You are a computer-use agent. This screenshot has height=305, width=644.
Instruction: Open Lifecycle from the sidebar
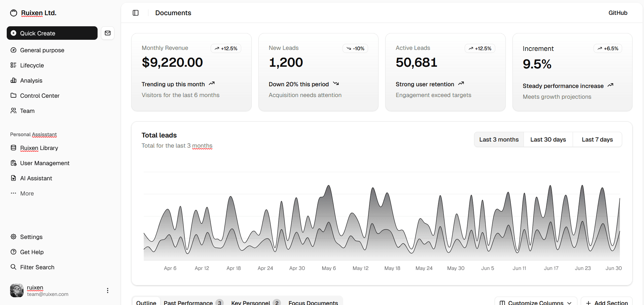click(x=32, y=65)
